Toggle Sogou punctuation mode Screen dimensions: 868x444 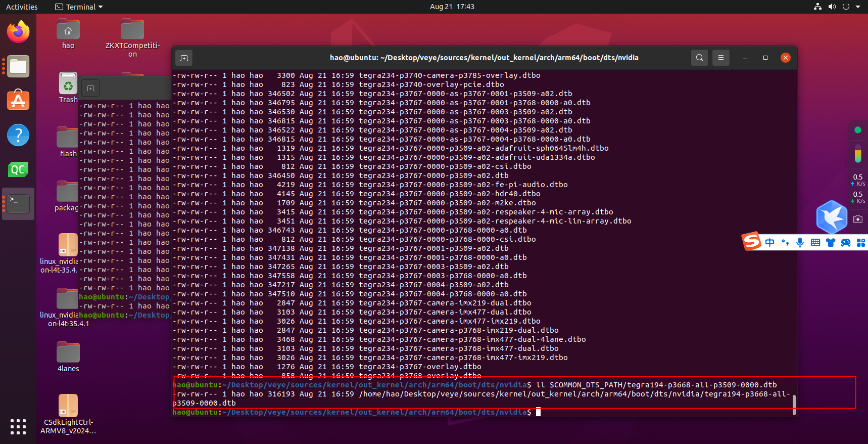coord(785,242)
